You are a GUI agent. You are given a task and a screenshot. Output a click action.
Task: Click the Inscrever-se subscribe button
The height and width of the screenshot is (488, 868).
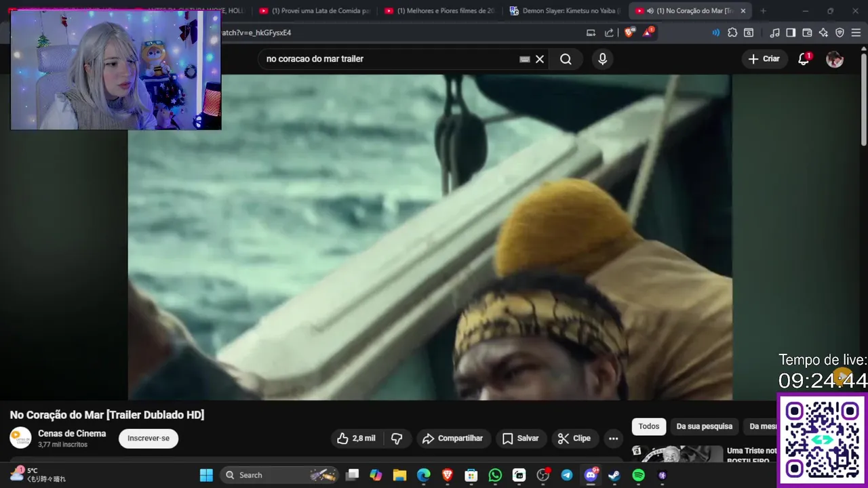point(149,439)
